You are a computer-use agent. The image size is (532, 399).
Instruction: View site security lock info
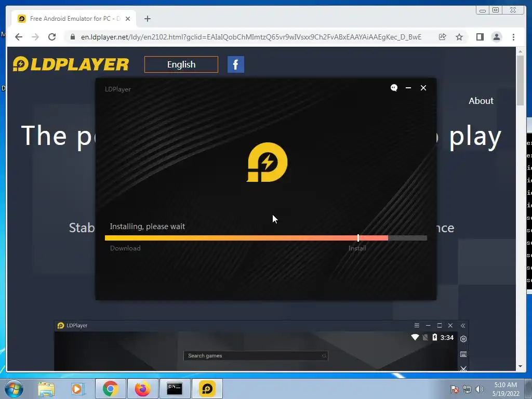(x=73, y=37)
